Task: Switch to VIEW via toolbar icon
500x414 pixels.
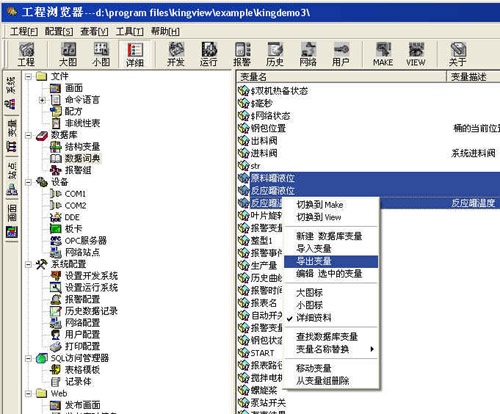Action: [x=416, y=54]
